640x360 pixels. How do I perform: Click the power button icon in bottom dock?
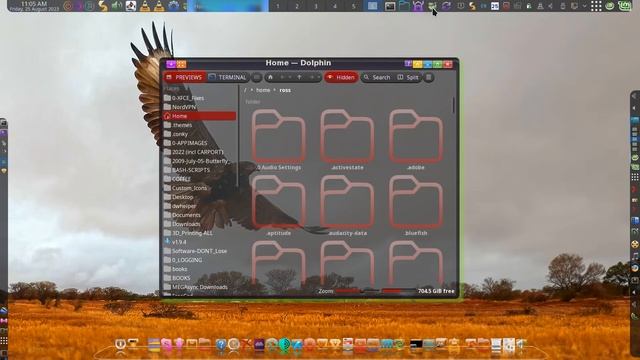(120, 344)
